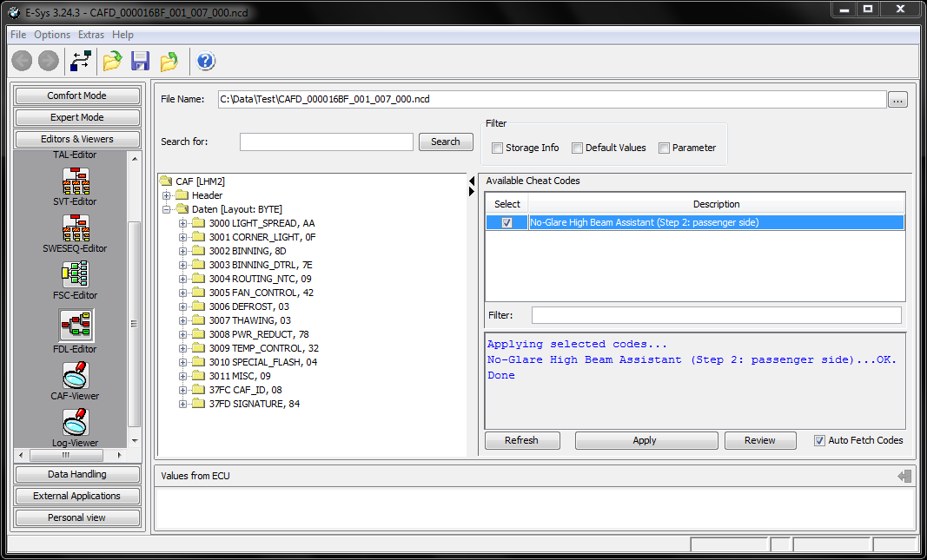Tick the Default Values checkbox
Viewport: 927px width, 560px height.
pos(577,148)
